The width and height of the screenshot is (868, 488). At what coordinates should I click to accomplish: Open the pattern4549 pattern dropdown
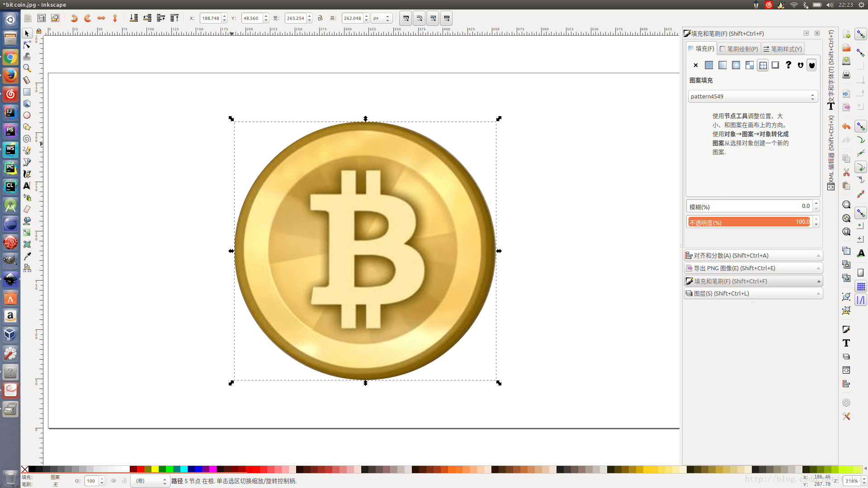pos(753,96)
